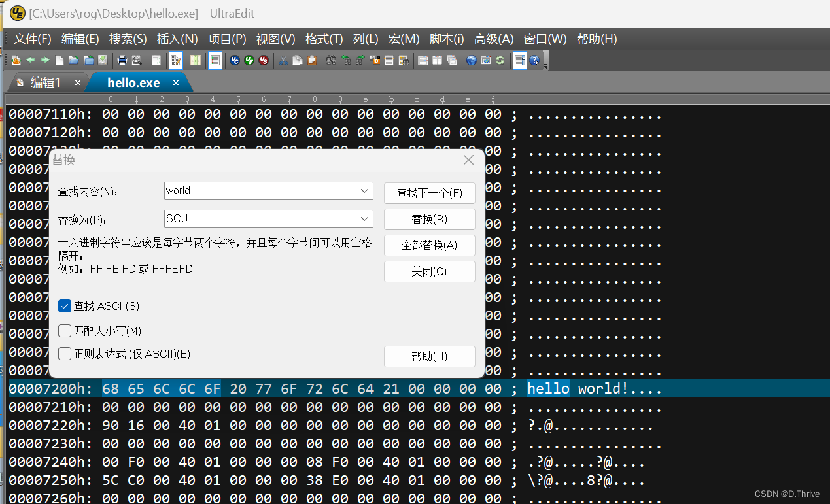This screenshot has height=504, width=830.
Task: Uncheck 查找 ASCII(S) checkbox
Action: coord(64,305)
